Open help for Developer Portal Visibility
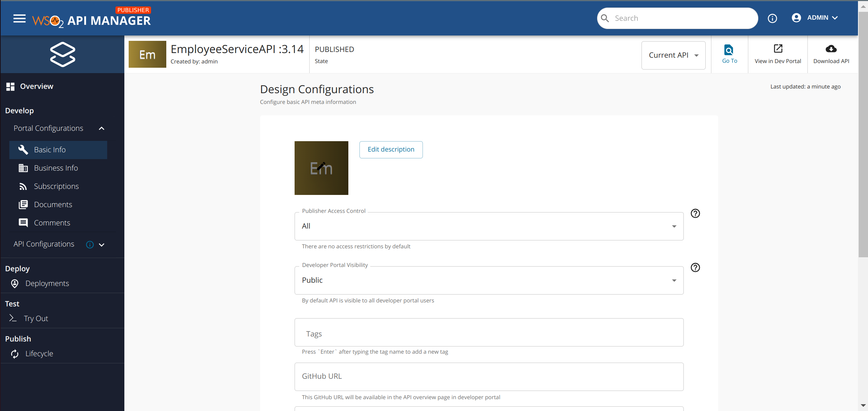The height and width of the screenshot is (411, 868). pyautogui.click(x=695, y=268)
